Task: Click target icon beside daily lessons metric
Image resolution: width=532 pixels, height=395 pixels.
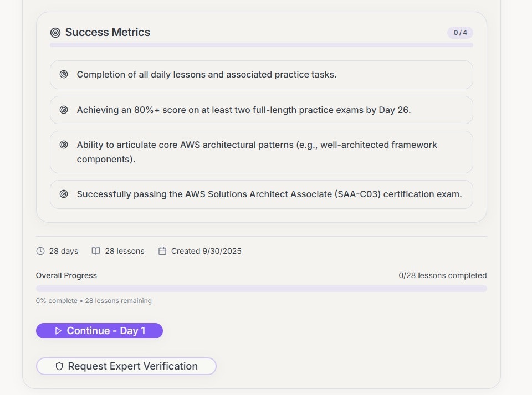Action: tap(64, 74)
